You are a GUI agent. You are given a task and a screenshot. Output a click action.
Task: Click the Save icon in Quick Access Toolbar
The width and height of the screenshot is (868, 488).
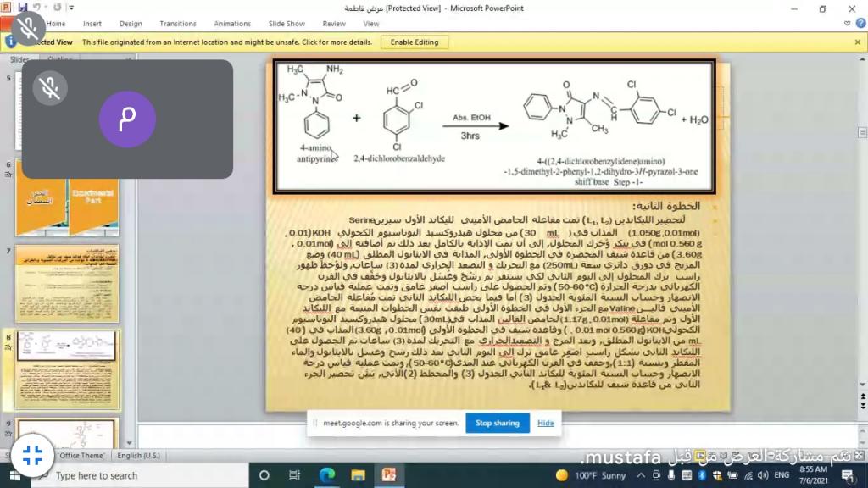tap(23, 8)
